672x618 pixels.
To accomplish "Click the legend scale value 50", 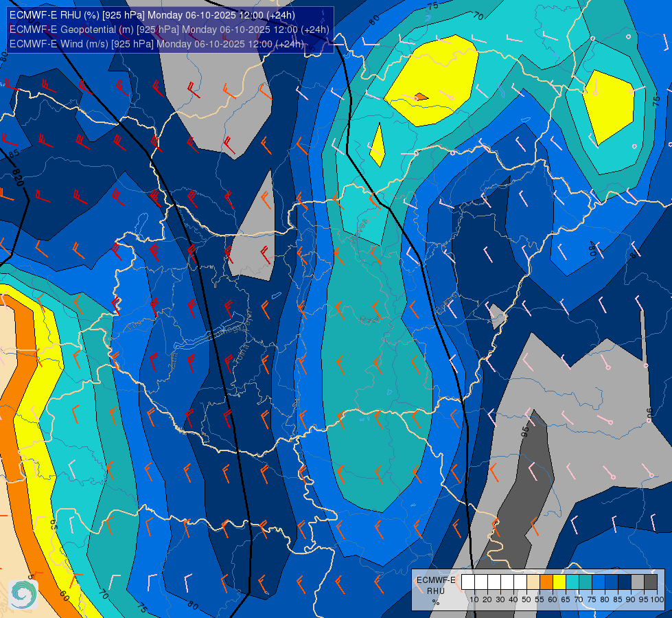I will pos(526,599).
